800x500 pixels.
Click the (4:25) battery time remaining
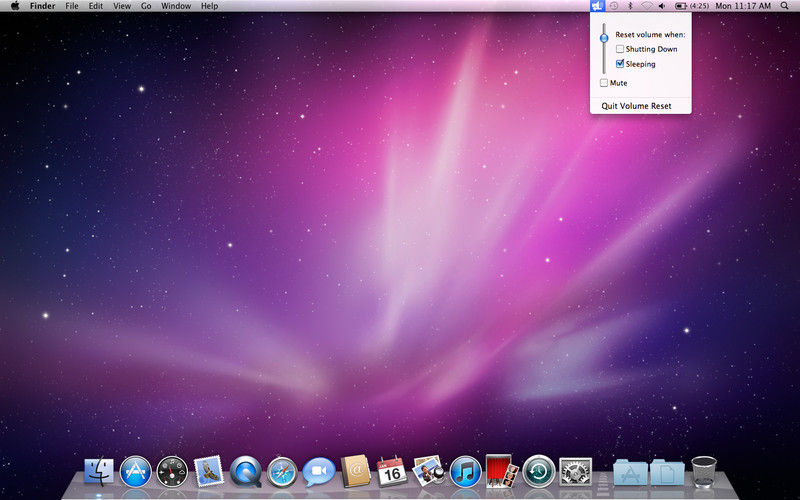point(699,6)
